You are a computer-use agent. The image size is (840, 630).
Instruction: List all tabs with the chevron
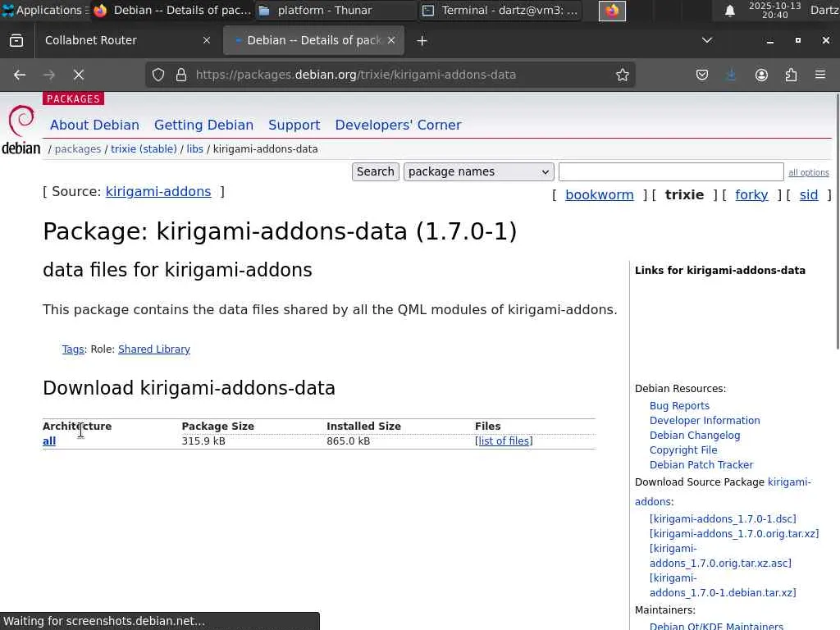(706, 40)
